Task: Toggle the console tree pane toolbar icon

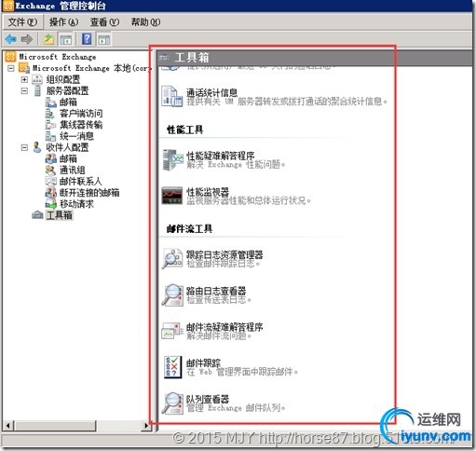Action: click(x=66, y=39)
